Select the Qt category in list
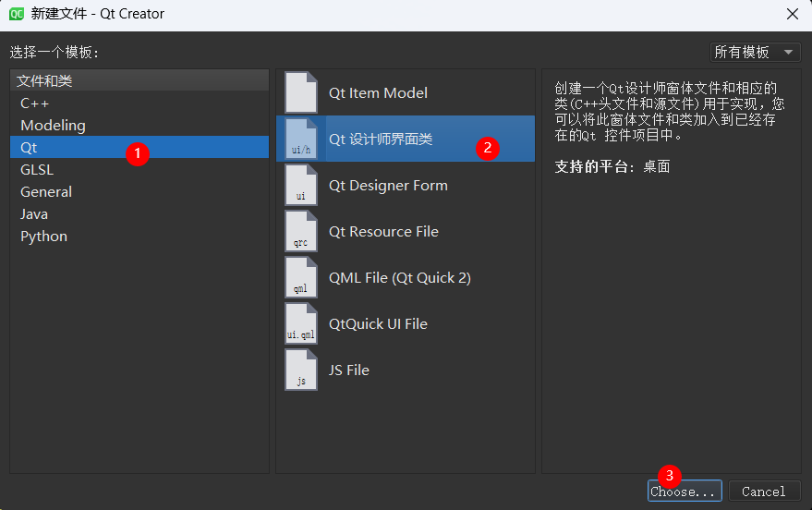The image size is (812, 510). pos(30,148)
